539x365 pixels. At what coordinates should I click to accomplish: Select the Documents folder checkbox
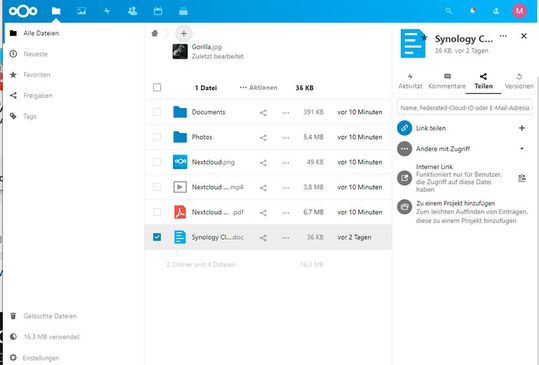tap(157, 112)
